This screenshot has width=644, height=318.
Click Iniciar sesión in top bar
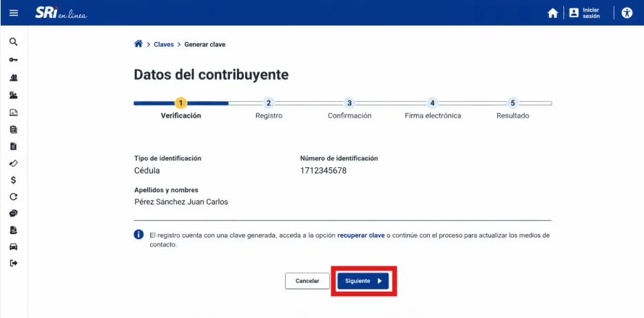585,13
